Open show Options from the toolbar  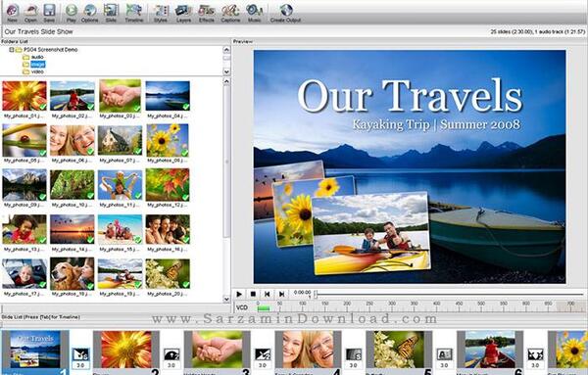click(89, 13)
